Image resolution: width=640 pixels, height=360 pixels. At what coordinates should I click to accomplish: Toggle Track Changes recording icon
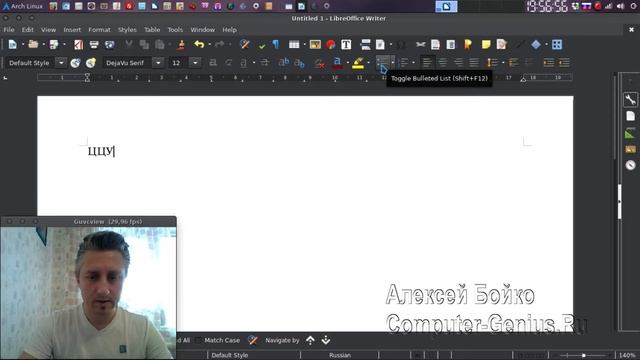click(x=502, y=44)
